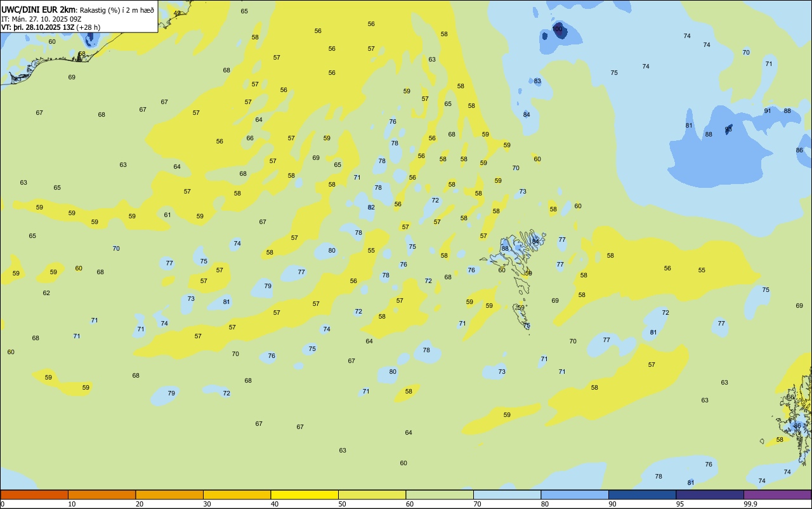Click the '82' humidity value on the map

(371, 208)
